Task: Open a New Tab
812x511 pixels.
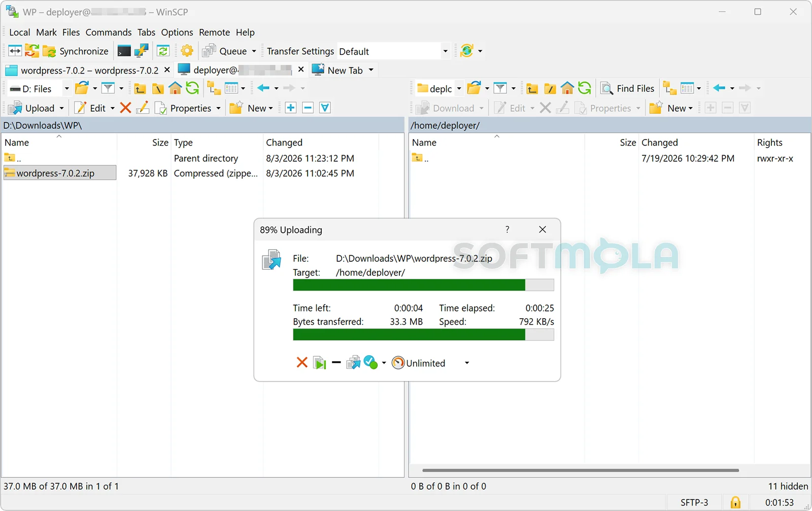Action: [339, 70]
